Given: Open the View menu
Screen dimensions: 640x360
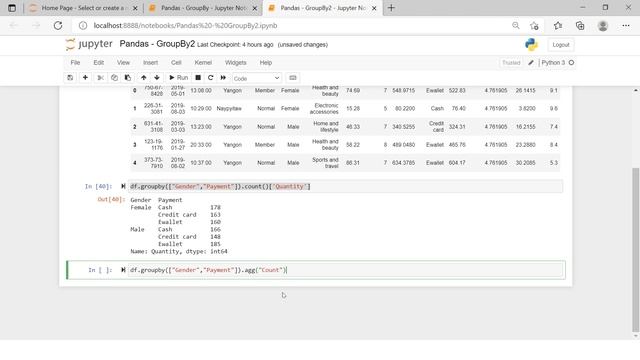Looking at the screenshot, I should point(123,63).
